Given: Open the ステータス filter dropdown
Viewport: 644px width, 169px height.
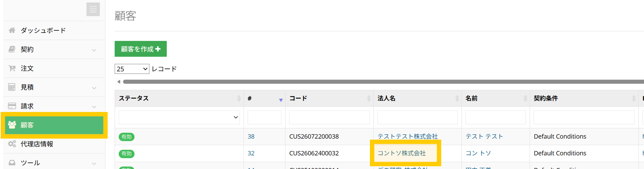Looking at the screenshot, I should coord(179,117).
